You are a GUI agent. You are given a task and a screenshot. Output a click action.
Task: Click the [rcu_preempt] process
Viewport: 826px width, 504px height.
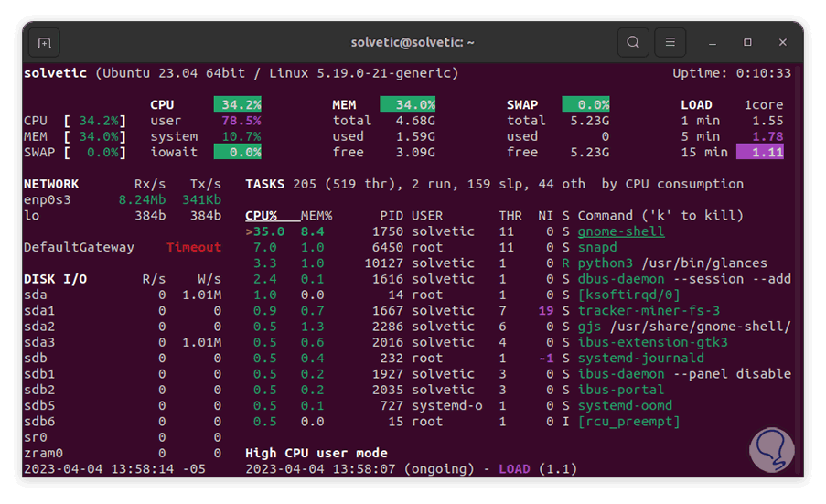(628, 422)
